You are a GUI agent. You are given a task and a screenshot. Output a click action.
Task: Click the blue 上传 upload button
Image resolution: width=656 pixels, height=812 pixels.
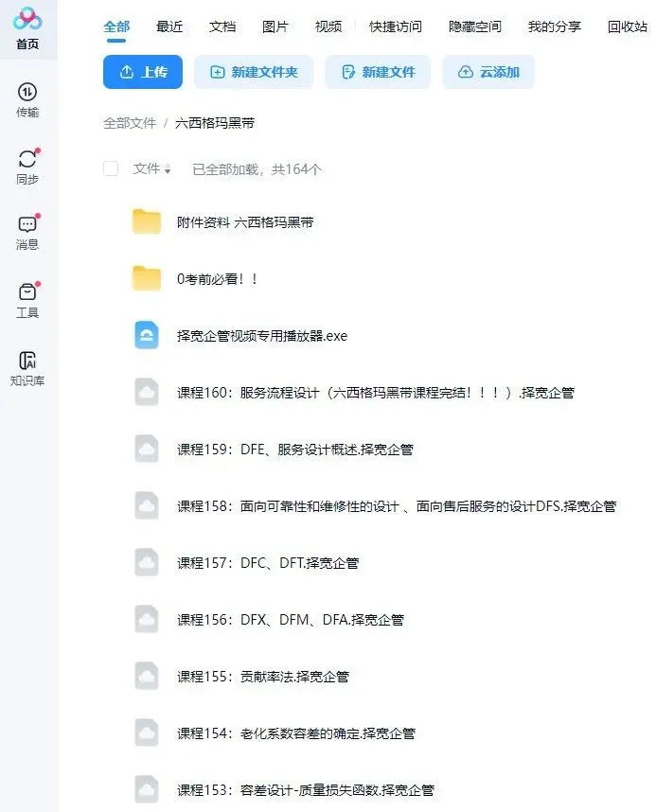click(x=143, y=72)
